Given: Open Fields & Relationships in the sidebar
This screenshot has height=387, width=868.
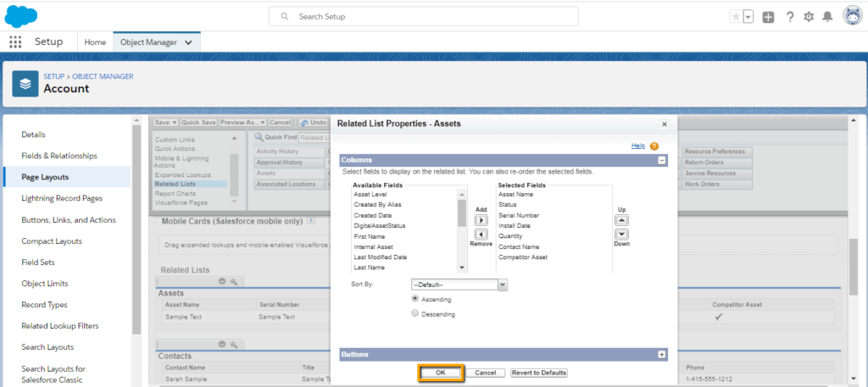Looking at the screenshot, I should tap(59, 156).
